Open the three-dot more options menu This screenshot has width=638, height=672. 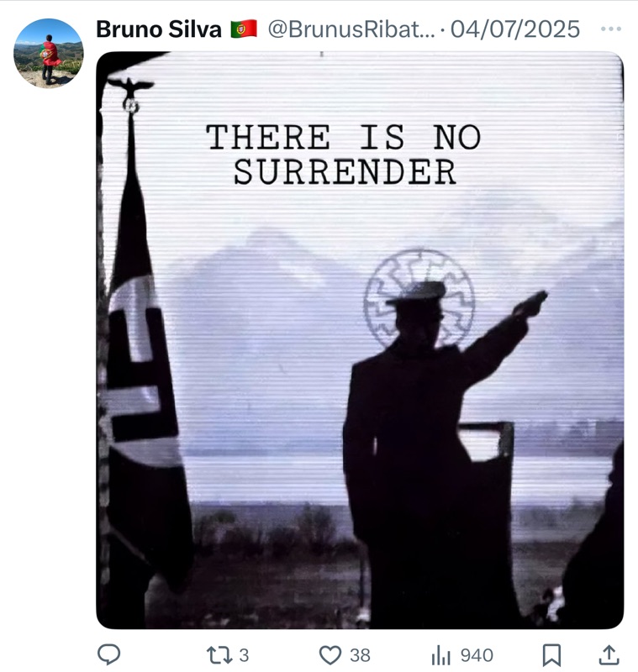point(611,29)
